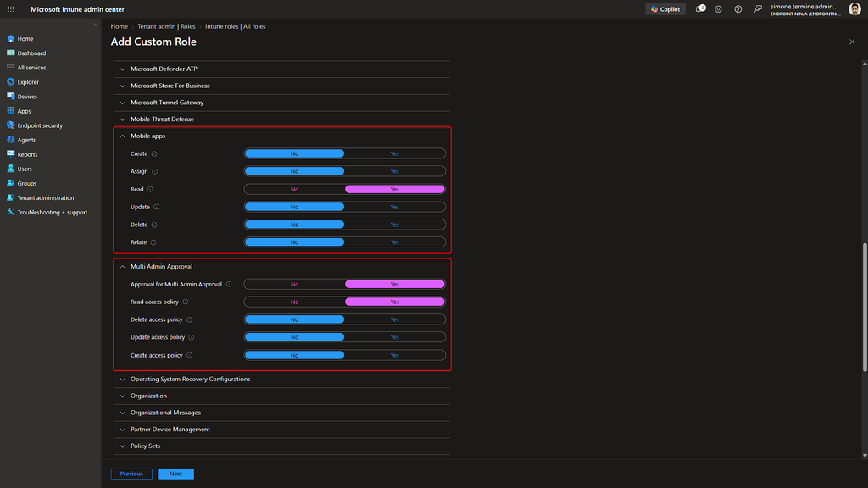Viewport: 868px width, 488px height.
Task: Set Mobile apps Create to Yes
Action: pyautogui.click(x=395, y=154)
